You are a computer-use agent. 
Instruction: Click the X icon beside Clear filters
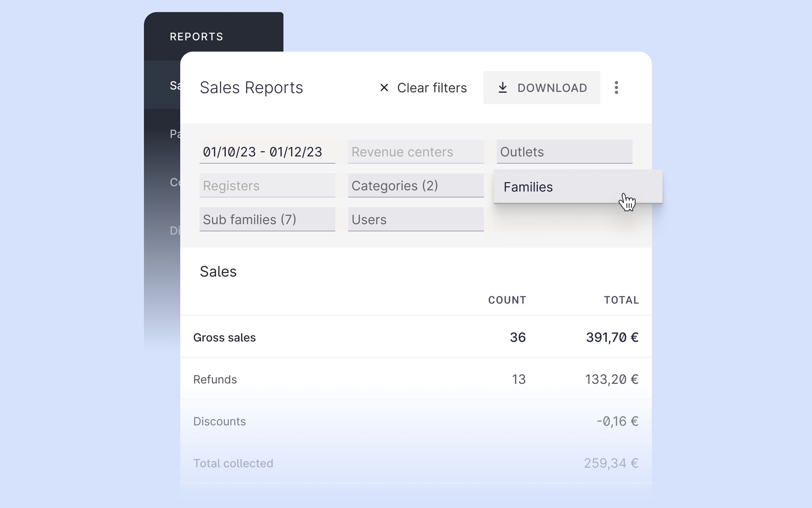tap(384, 87)
